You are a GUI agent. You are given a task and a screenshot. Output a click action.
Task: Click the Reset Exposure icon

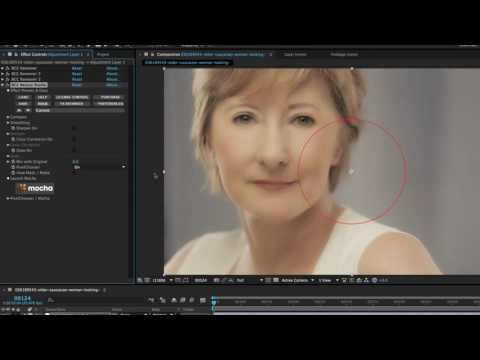(375, 280)
